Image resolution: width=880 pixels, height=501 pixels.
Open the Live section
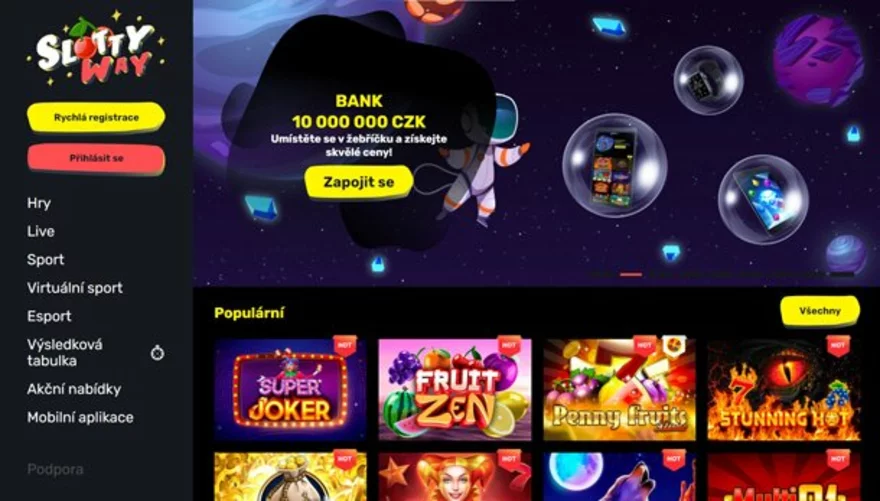click(x=41, y=231)
